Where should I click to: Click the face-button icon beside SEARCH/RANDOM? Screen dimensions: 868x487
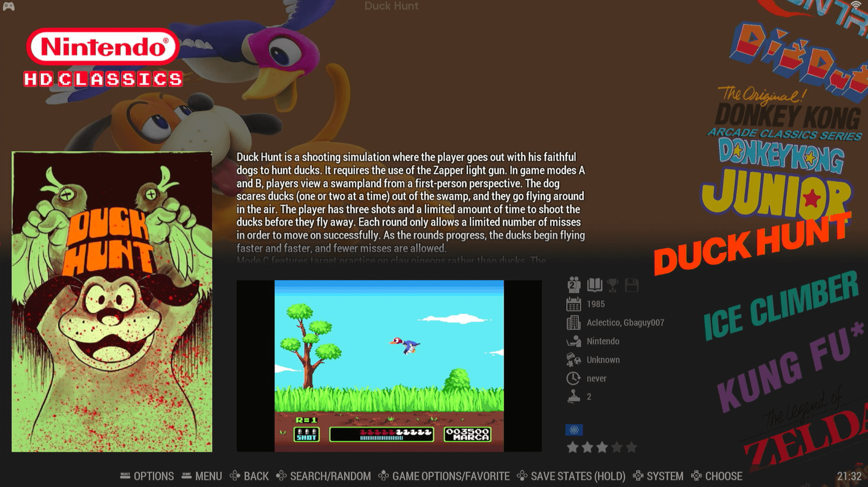click(281, 476)
